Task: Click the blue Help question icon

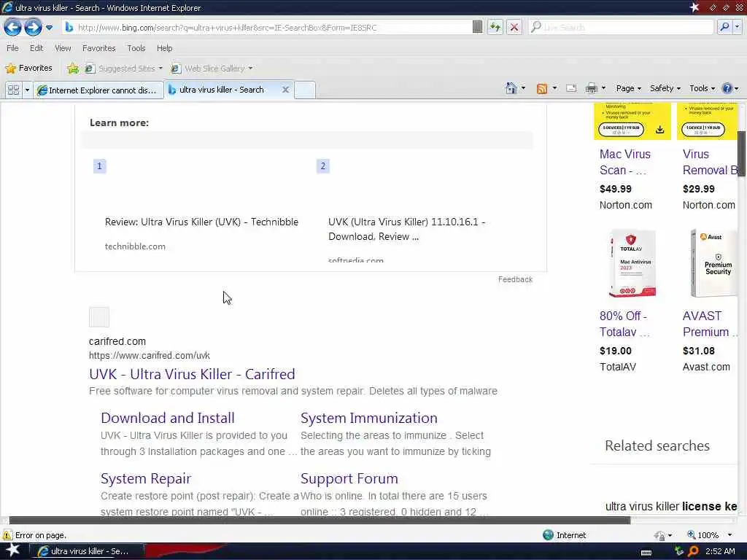Action: tap(727, 88)
